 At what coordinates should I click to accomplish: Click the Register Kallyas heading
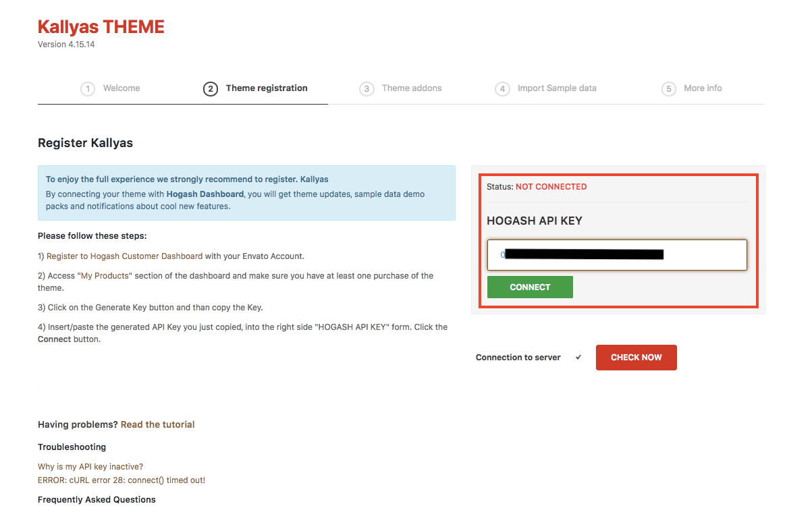(85, 143)
